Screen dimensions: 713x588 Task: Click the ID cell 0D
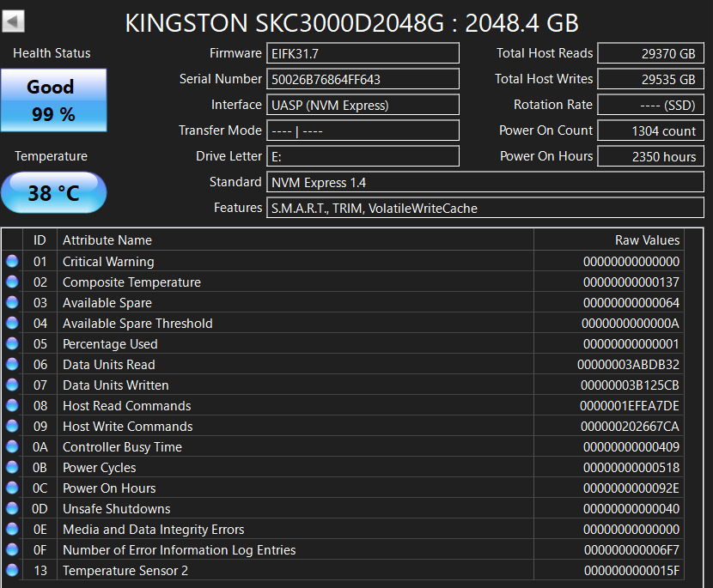click(40, 509)
